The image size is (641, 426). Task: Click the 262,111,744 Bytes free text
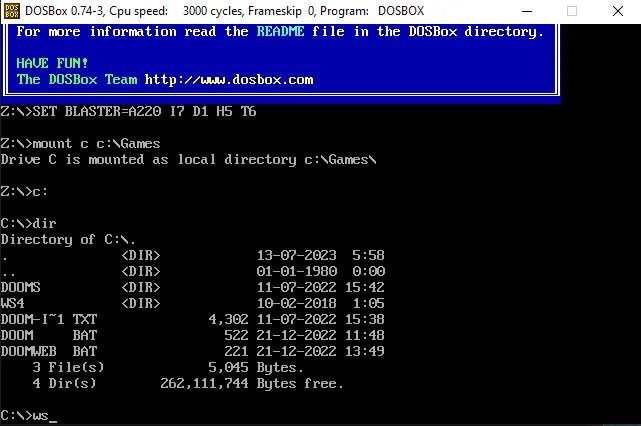point(252,383)
